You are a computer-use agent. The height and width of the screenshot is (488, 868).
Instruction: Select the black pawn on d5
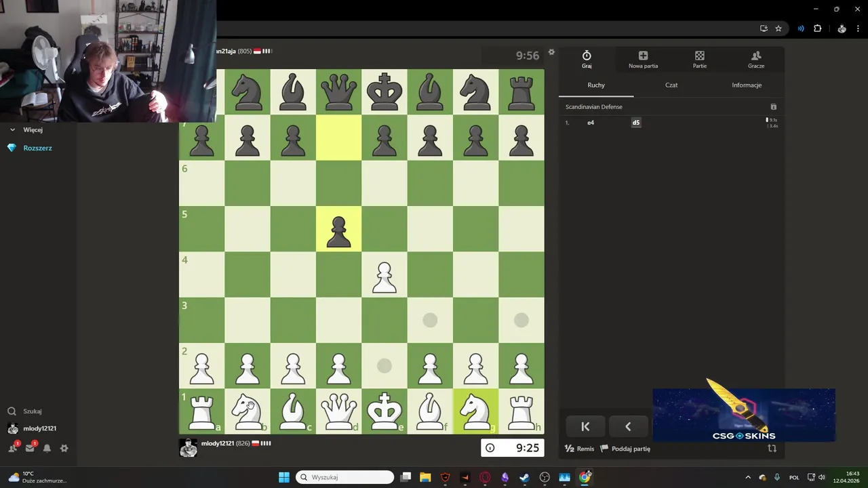point(339,232)
